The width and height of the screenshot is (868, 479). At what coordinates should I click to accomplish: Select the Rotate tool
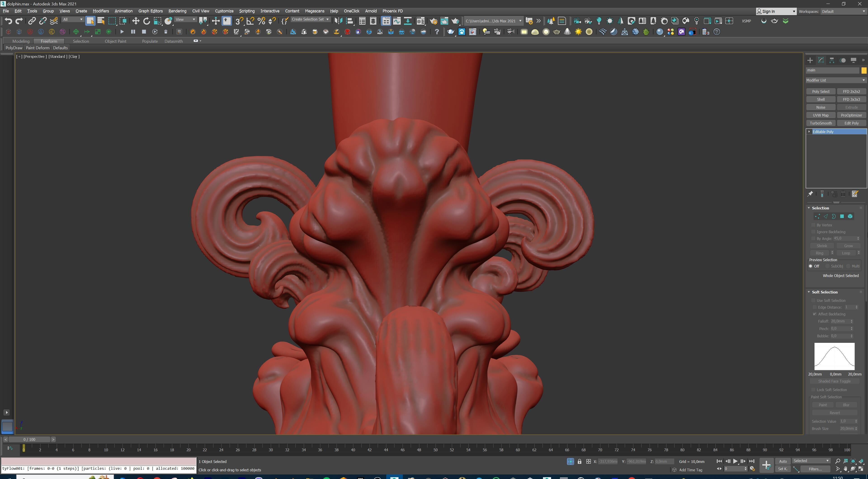pos(146,21)
